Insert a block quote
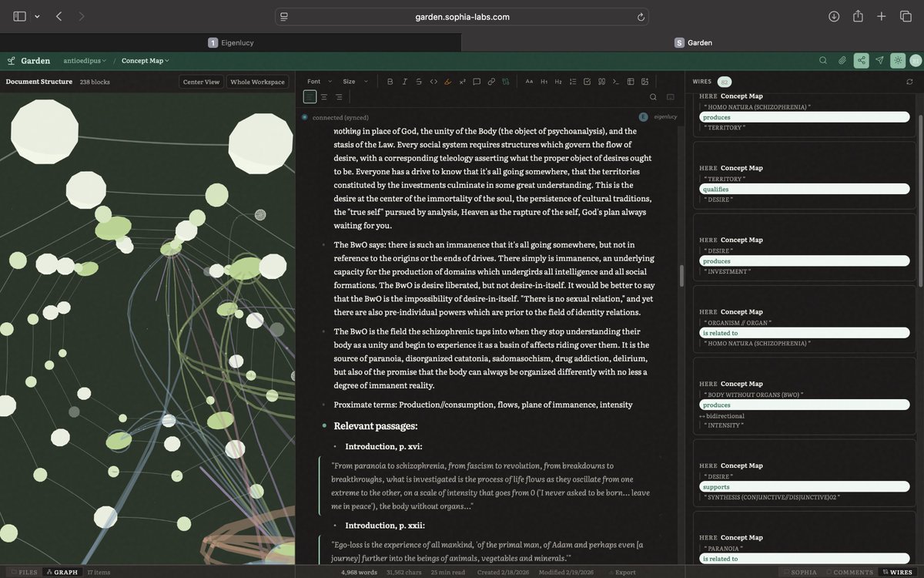The image size is (924, 578). click(601, 82)
